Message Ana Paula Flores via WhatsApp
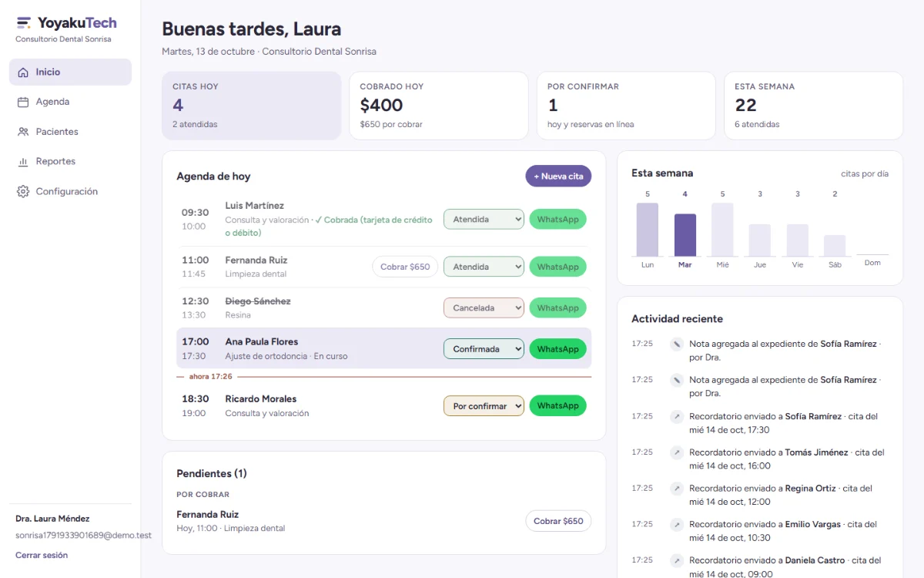 557,349
